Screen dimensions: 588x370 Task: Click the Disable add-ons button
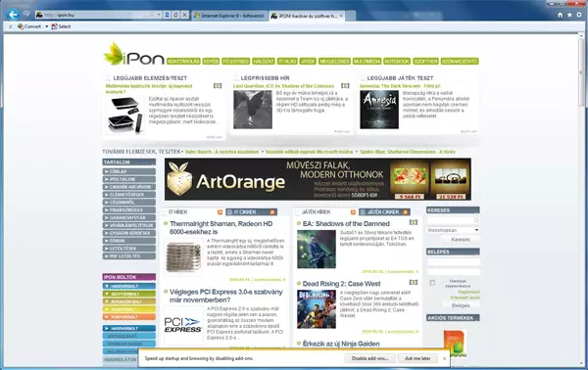pos(369,358)
